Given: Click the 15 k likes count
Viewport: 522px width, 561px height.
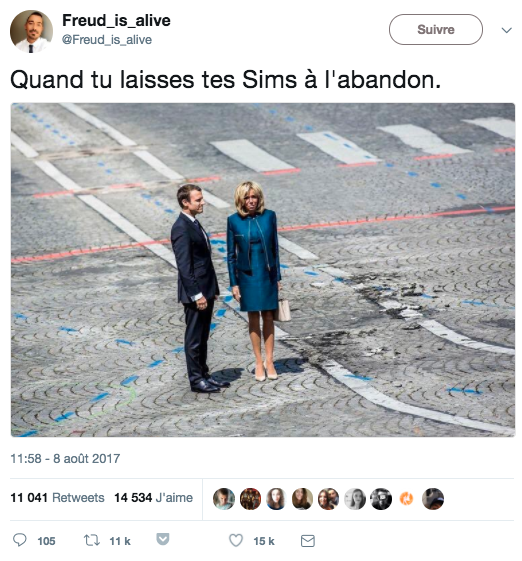Looking at the screenshot, I should click(x=264, y=541).
